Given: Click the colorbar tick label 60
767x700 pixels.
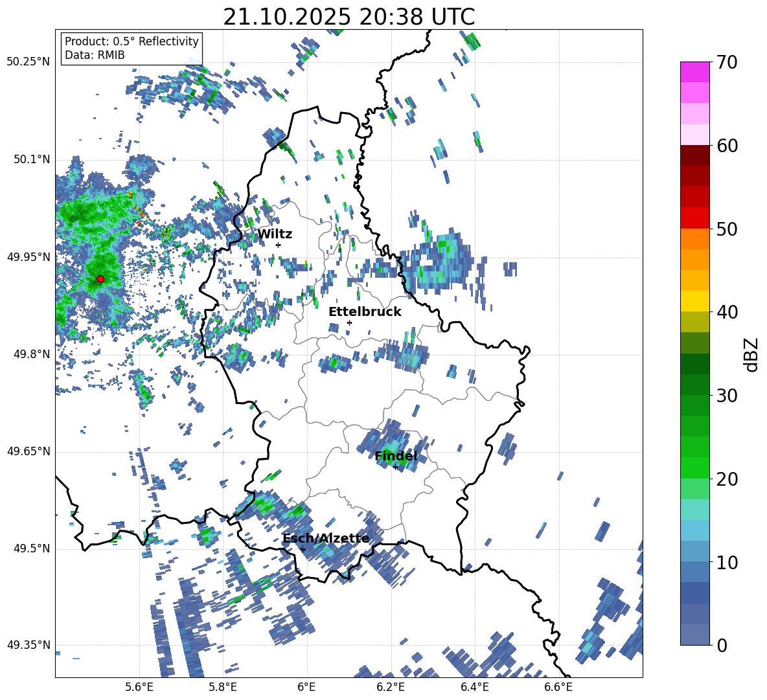Looking at the screenshot, I should pos(727,146).
